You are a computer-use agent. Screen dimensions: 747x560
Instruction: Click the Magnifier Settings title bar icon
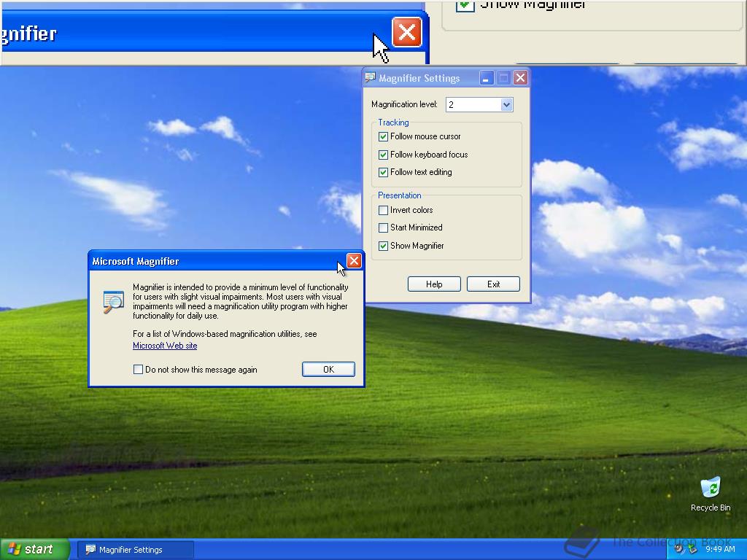point(370,77)
